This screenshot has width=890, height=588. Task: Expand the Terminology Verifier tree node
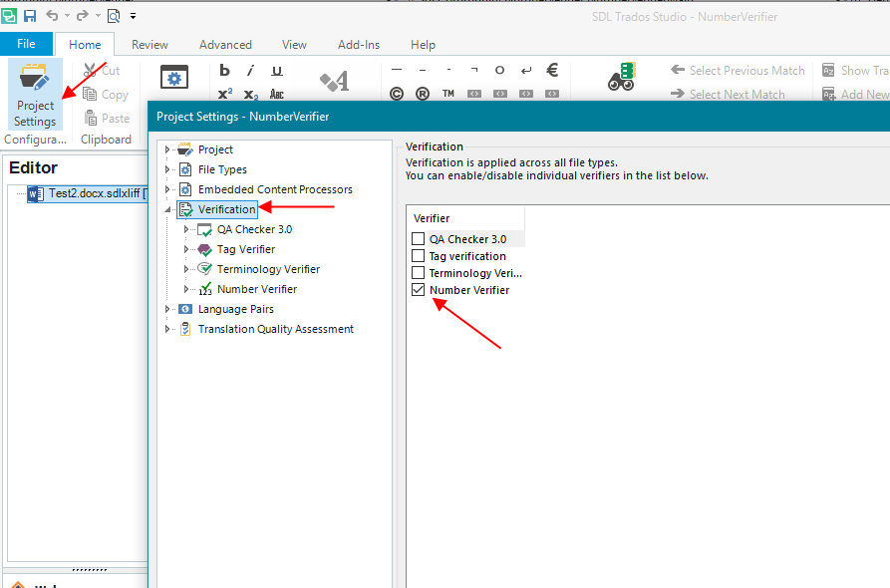click(x=185, y=269)
